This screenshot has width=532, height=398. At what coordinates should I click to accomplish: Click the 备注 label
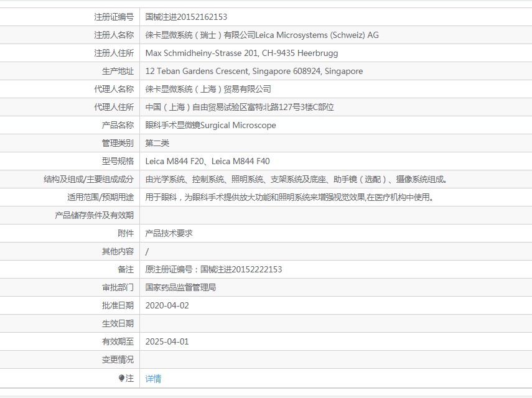(x=126, y=269)
